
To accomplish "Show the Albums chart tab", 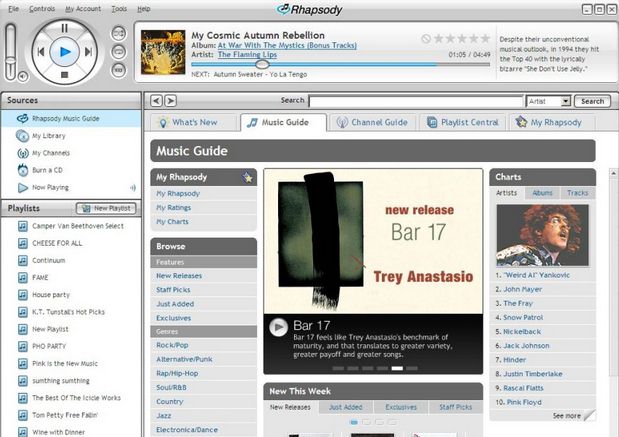I will coord(542,193).
